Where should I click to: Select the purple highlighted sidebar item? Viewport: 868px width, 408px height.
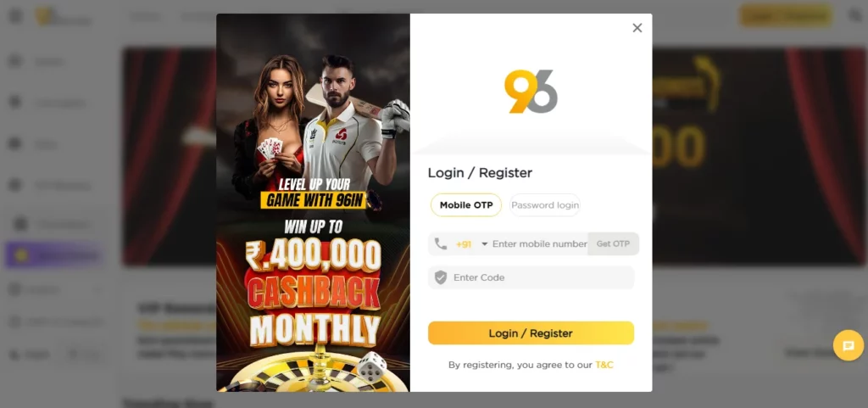point(53,255)
